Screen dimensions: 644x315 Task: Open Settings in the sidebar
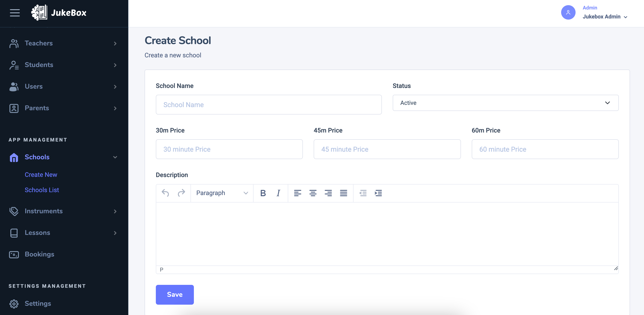(38, 304)
